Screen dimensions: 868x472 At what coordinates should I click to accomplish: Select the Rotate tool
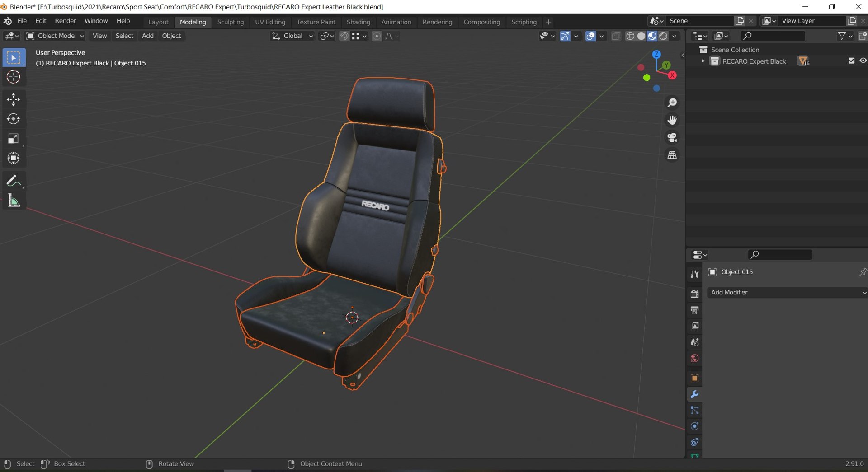(x=14, y=119)
